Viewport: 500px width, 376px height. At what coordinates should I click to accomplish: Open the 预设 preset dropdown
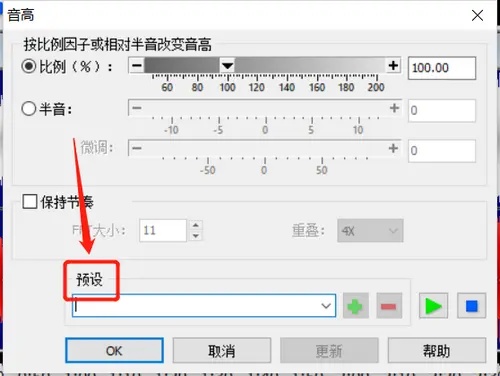(326, 306)
